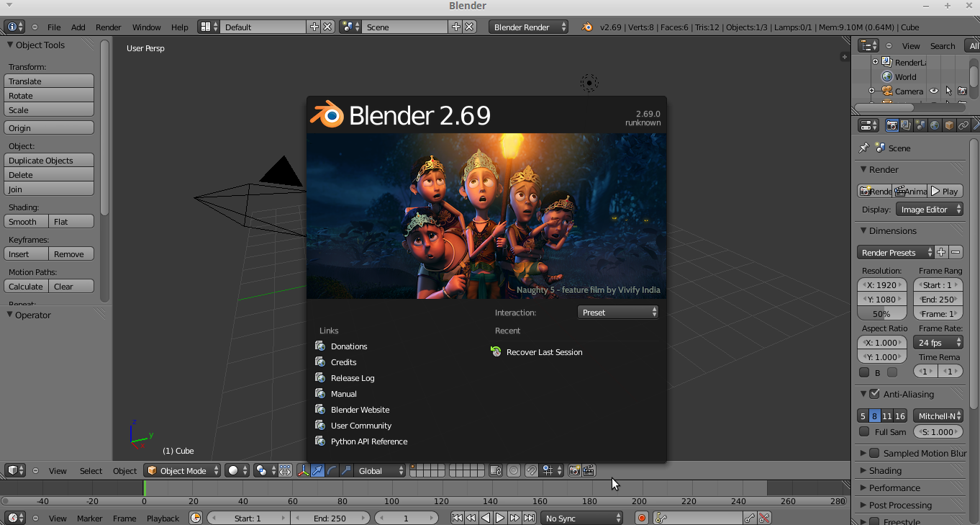The image size is (980, 525).
Task: Click the Outliner editor type icon
Action: coord(868,45)
